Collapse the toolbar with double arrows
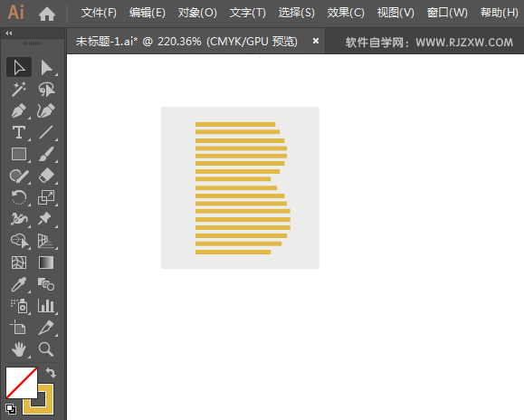Viewport: 524px width, 420px height. click(9, 33)
